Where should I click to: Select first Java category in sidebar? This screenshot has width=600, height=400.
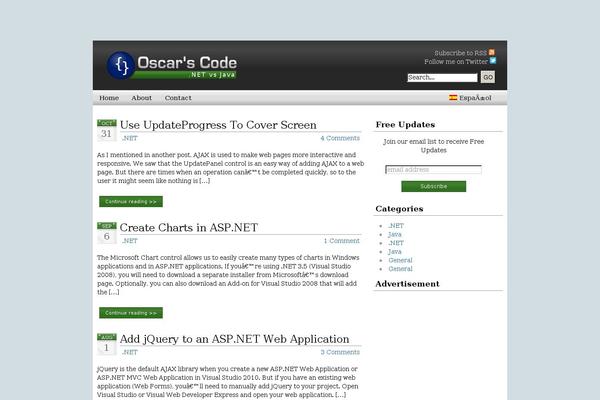(x=395, y=234)
